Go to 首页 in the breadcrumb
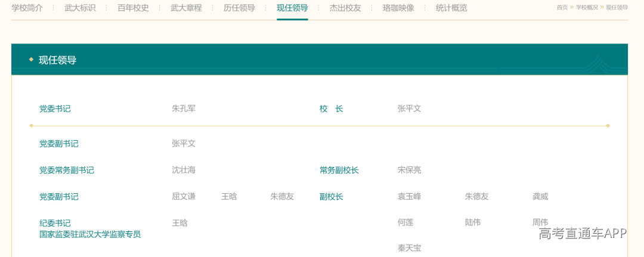644x257 pixels. 562,7
